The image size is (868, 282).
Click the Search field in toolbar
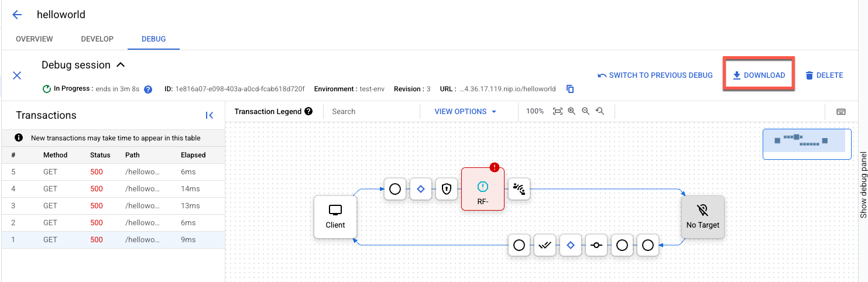pos(372,111)
